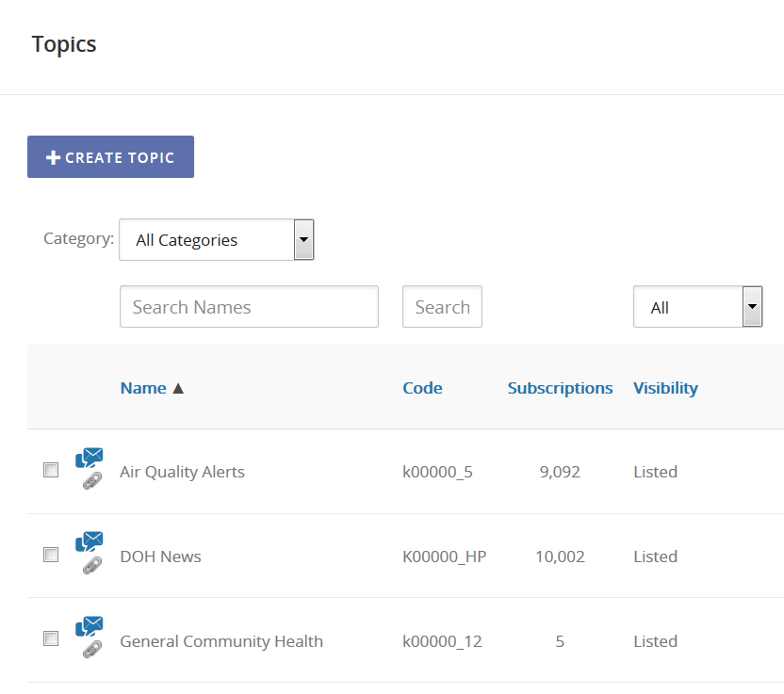Sort topics by the Code column header
The image size is (784, 694).
point(422,387)
